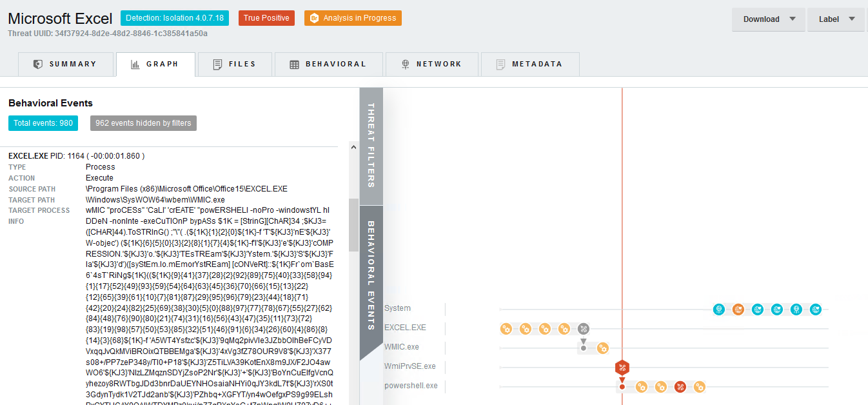
Task: Click the WMIC.exe process label
Action: pos(402,347)
